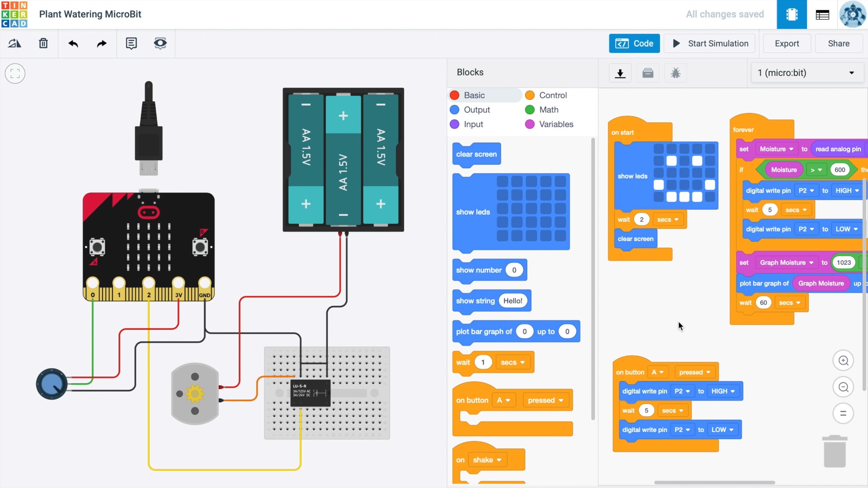Viewport: 868px width, 488px height.
Task: Open the button A dropdown in on button block
Action: pos(658,372)
